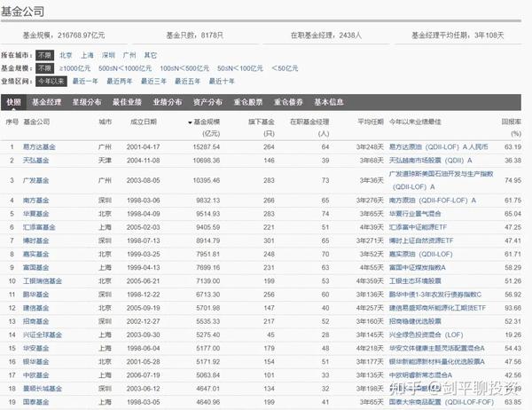Click 在职基金经理 column header
The height and width of the screenshot is (410, 532).
tap(309, 122)
